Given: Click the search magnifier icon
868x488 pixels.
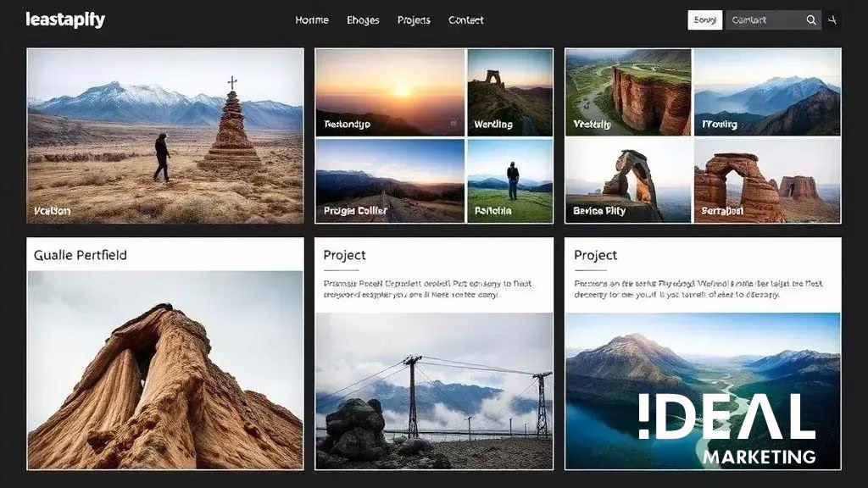Looking at the screenshot, I should 811,20.
